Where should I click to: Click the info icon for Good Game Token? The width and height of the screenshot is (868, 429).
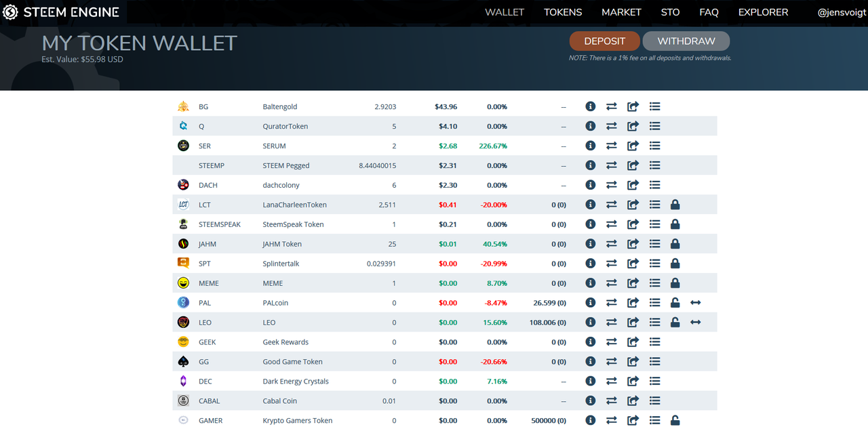591,362
